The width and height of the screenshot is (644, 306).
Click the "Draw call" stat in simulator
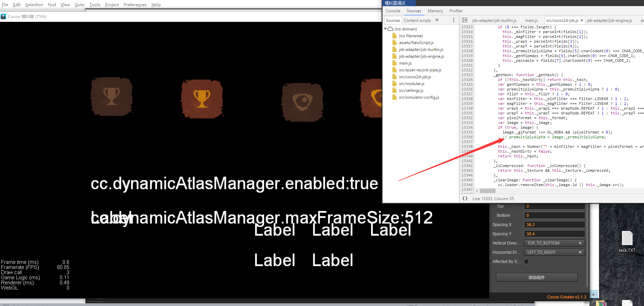[x=11, y=273]
